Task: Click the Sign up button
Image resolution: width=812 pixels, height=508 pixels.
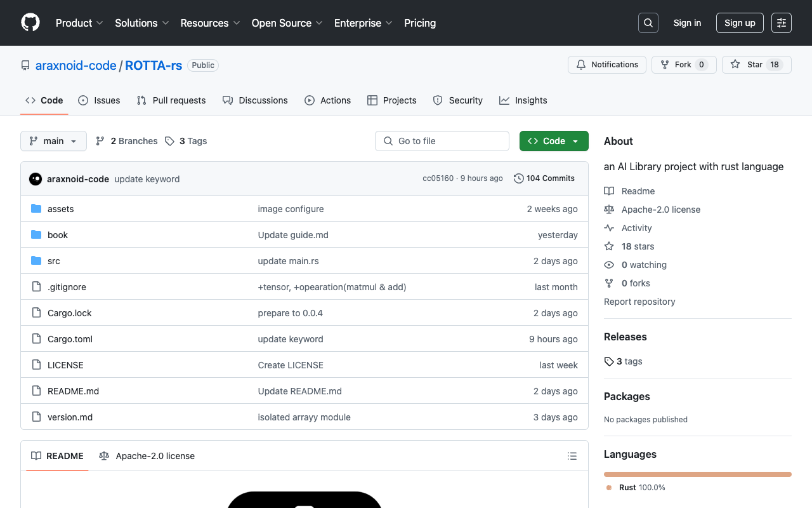Action: (740, 22)
